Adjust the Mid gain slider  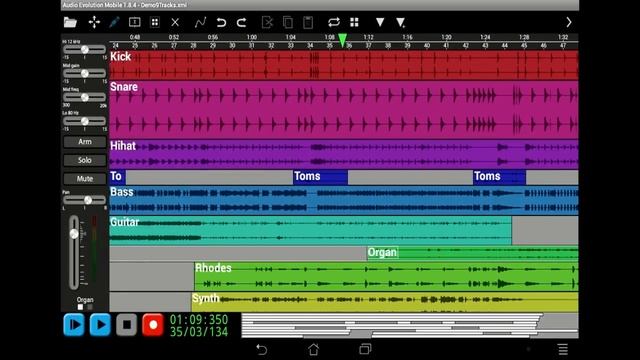pos(84,73)
